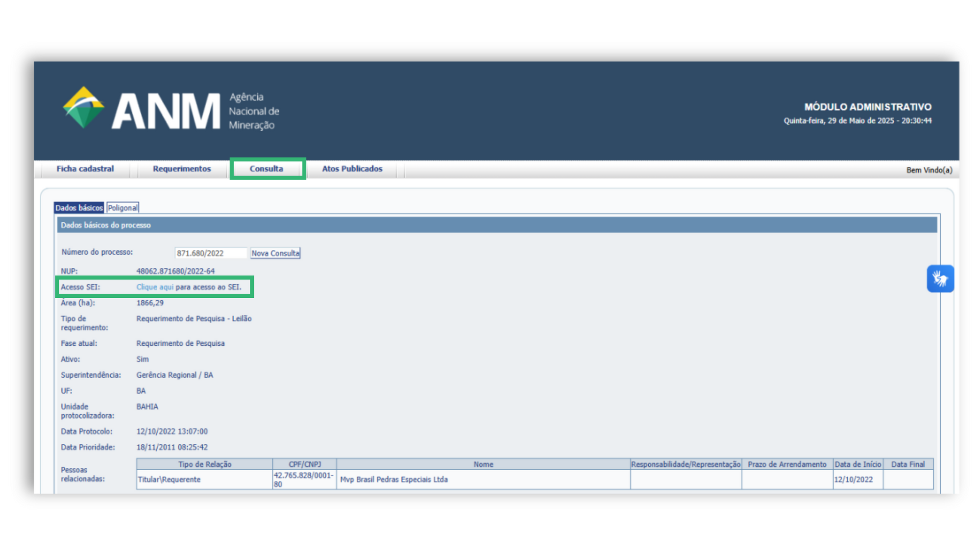980x551 pixels.
Task: Select 'Requerimento de Pesquisa - Leilão' text
Action: pyautogui.click(x=194, y=318)
